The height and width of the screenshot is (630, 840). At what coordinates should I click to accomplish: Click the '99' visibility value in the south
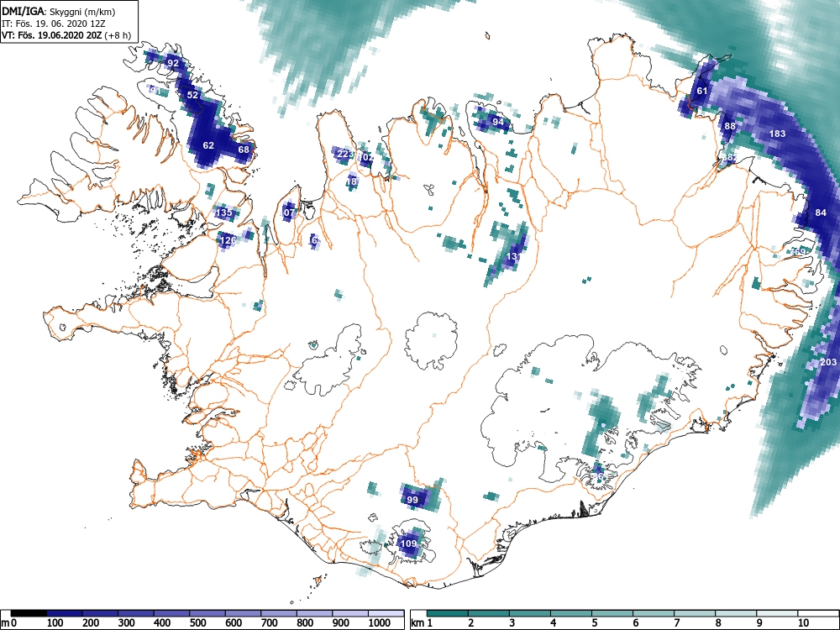[412, 500]
